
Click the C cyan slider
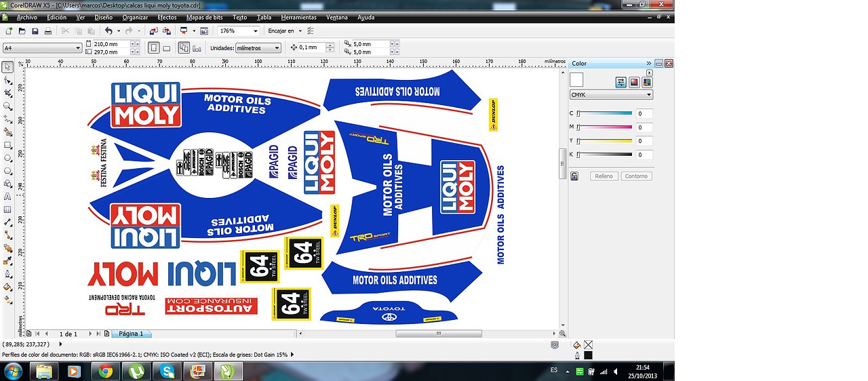[604, 114]
